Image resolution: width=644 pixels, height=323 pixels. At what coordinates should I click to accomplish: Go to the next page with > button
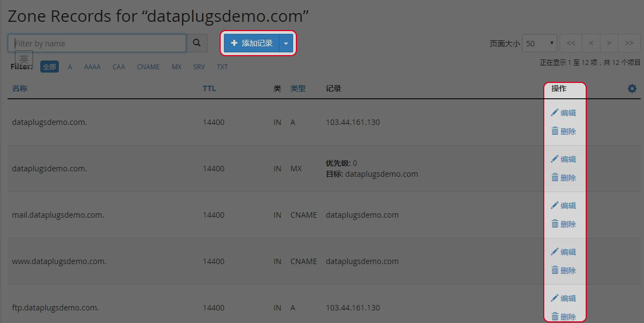click(x=609, y=43)
